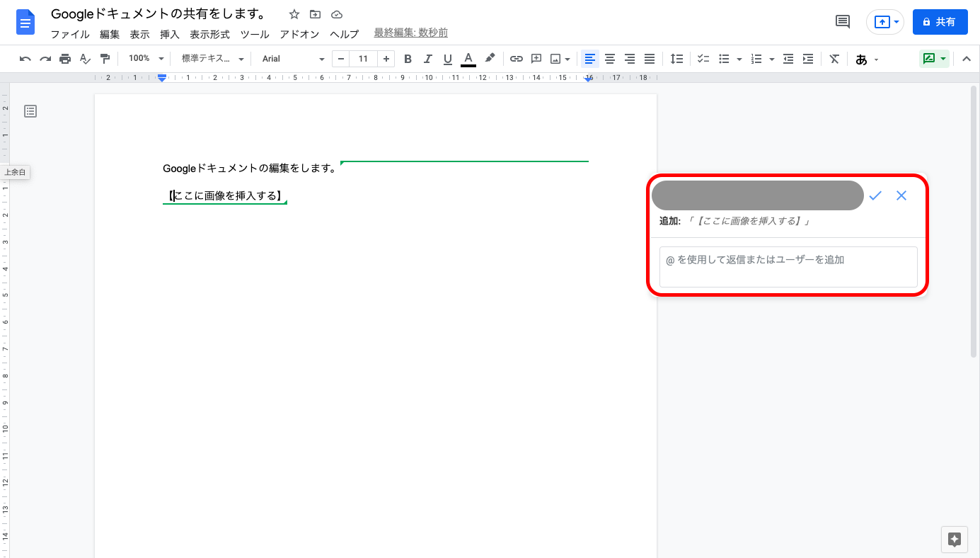Image resolution: width=980 pixels, height=558 pixels.
Task: Expand bulleted list style dropdown
Action: (x=739, y=59)
